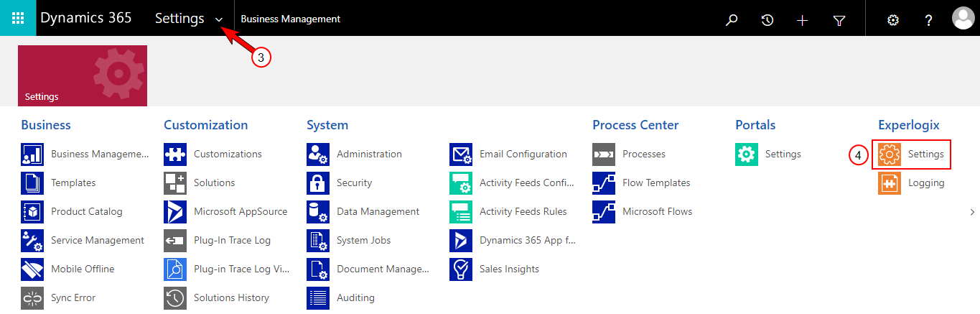Viewport: 980px width, 314px height.
Task: Click the Solutions icon
Action: tap(175, 183)
